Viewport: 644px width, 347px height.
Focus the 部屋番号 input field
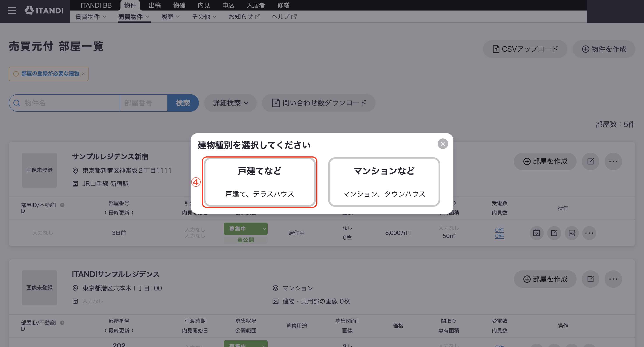tap(143, 103)
